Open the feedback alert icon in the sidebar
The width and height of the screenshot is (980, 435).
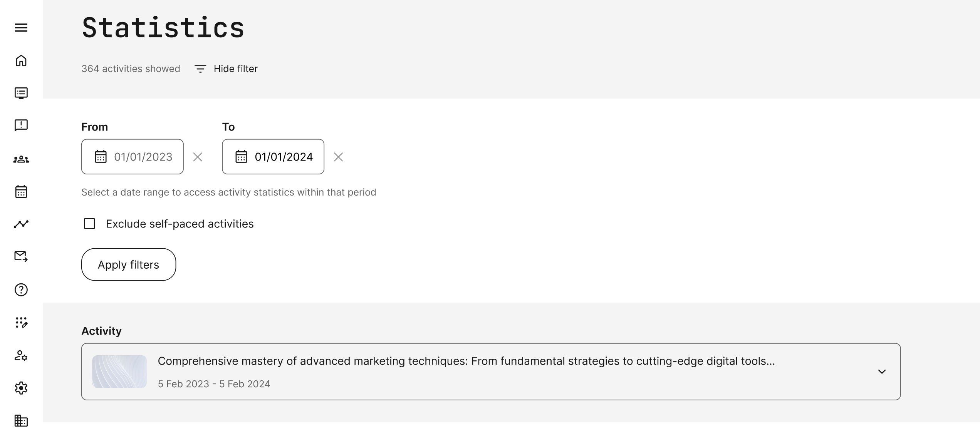(21, 125)
